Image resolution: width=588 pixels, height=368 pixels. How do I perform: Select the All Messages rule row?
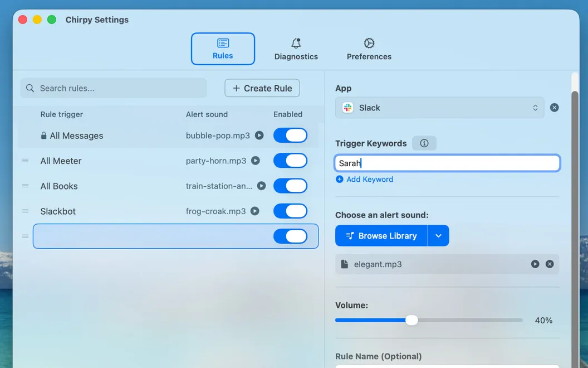click(x=168, y=135)
